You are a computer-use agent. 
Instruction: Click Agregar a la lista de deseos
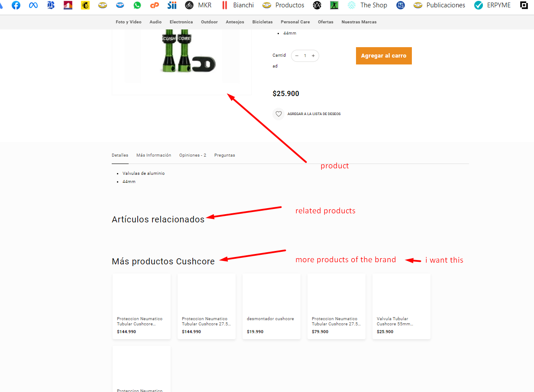314,114
